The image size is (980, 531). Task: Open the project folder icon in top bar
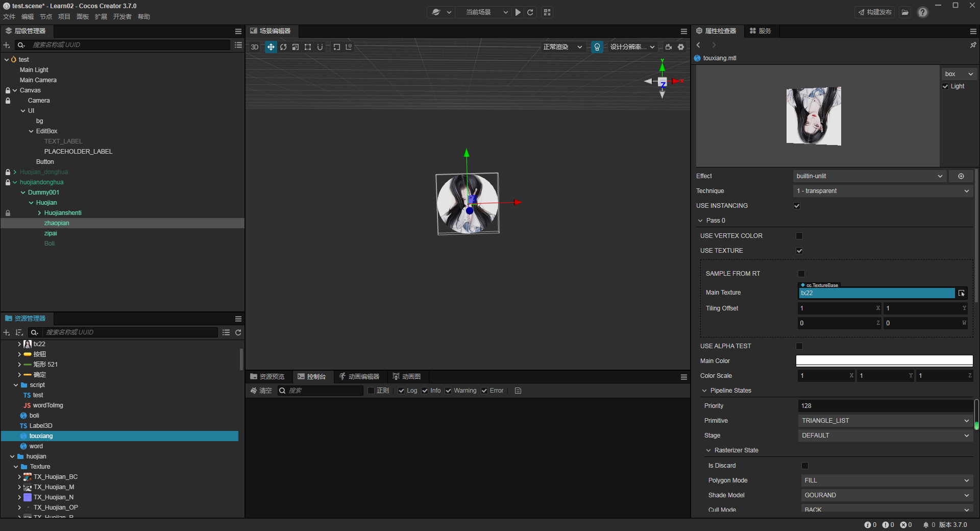(905, 12)
